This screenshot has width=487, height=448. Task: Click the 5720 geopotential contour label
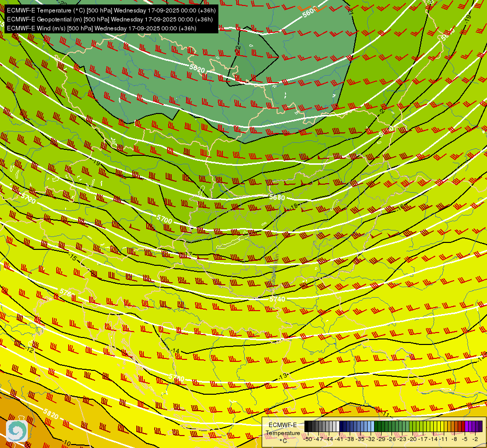coord(28,198)
